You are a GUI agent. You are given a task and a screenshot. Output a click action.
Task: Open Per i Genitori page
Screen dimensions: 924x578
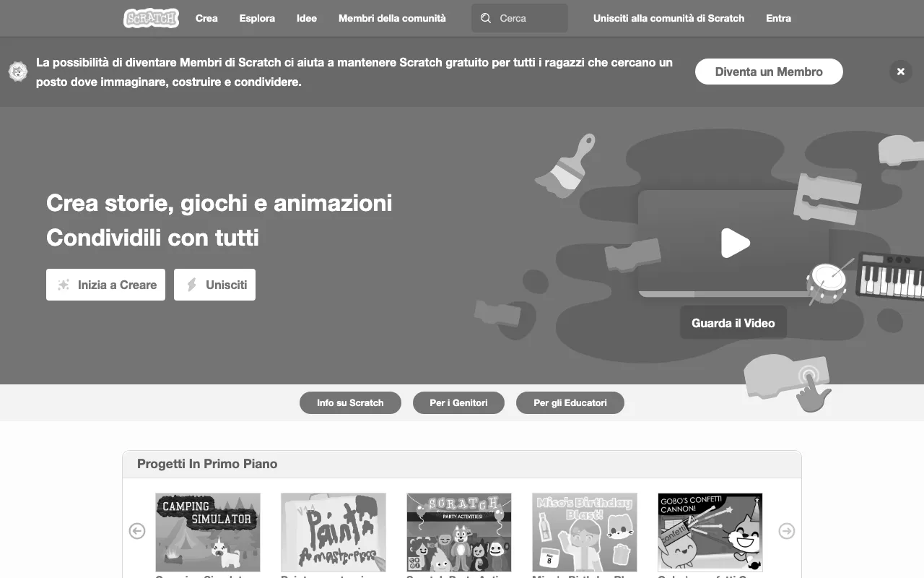[458, 402]
